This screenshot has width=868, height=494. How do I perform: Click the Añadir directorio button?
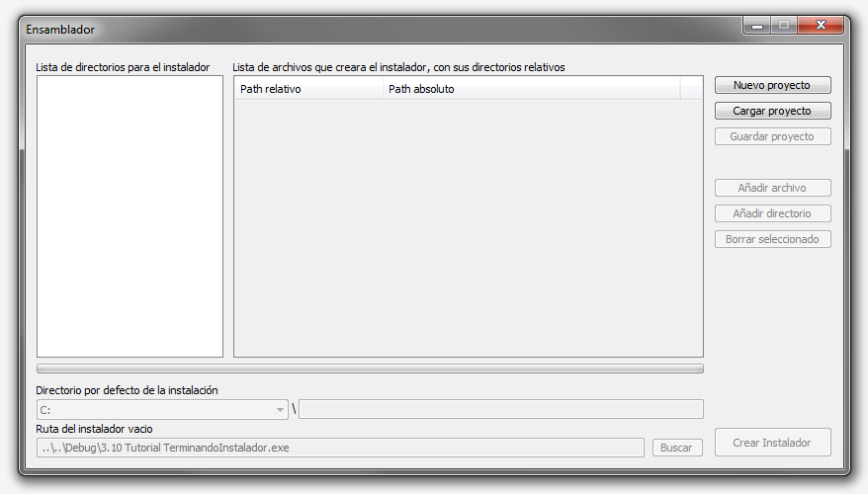pyautogui.click(x=772, y=213)
